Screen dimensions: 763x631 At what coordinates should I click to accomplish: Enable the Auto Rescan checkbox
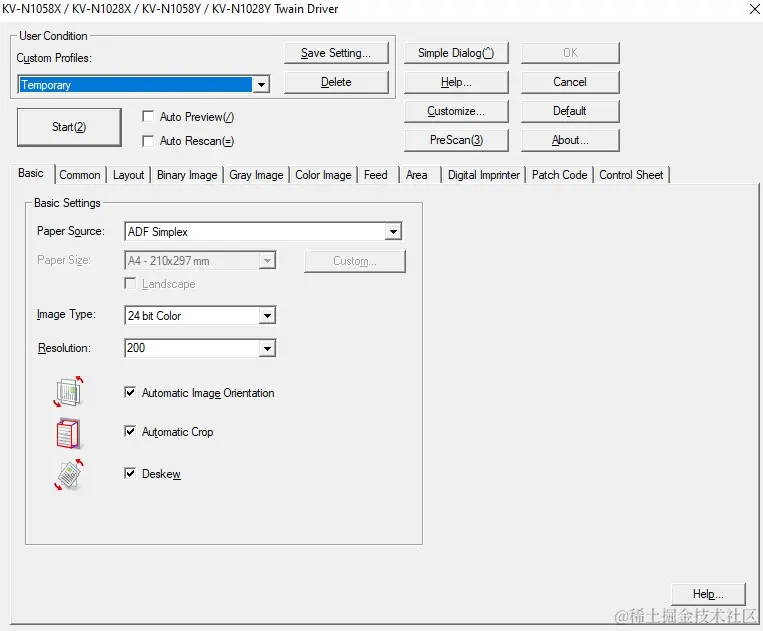148,141
